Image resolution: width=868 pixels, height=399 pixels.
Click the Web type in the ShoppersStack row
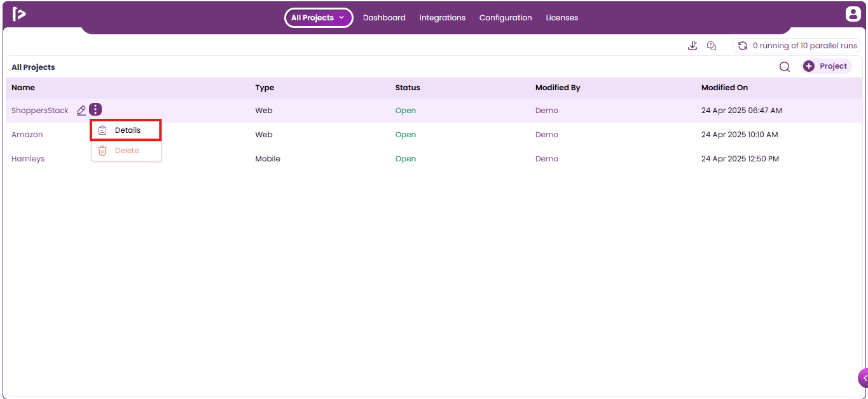point(264,111)
